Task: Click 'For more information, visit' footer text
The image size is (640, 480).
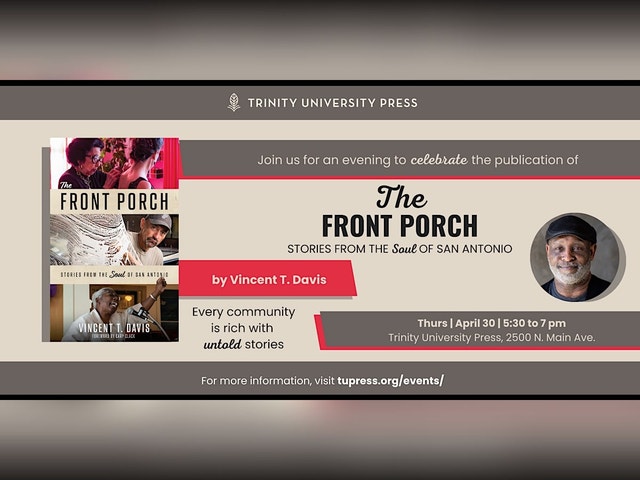Action: [268, 381]
